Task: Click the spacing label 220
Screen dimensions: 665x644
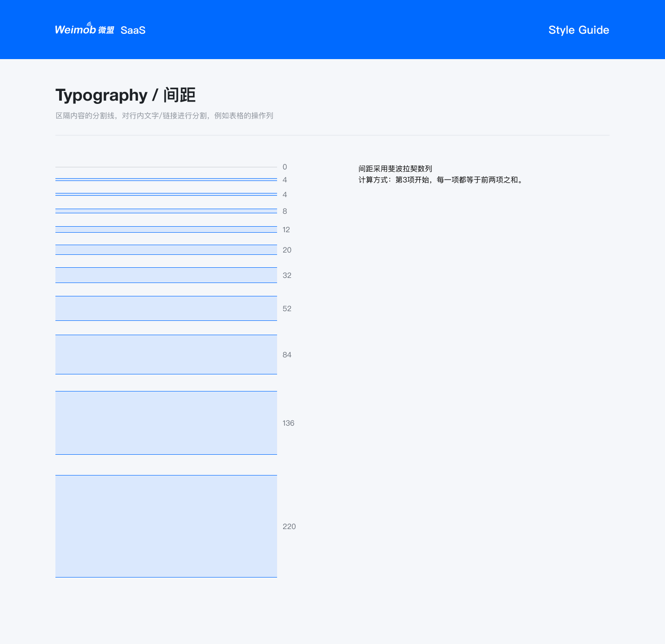Action: (289, 527)
